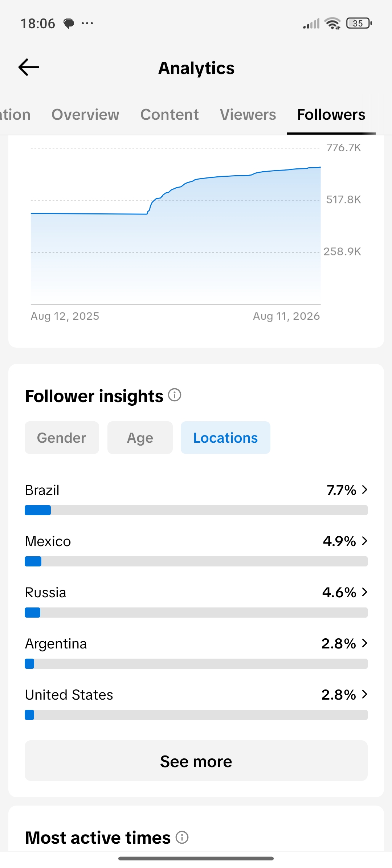Switch to the Overview tab
Image resolution: width=392 pixels, height=868 pixels.
pyautogui.click(x=85, y=115)
